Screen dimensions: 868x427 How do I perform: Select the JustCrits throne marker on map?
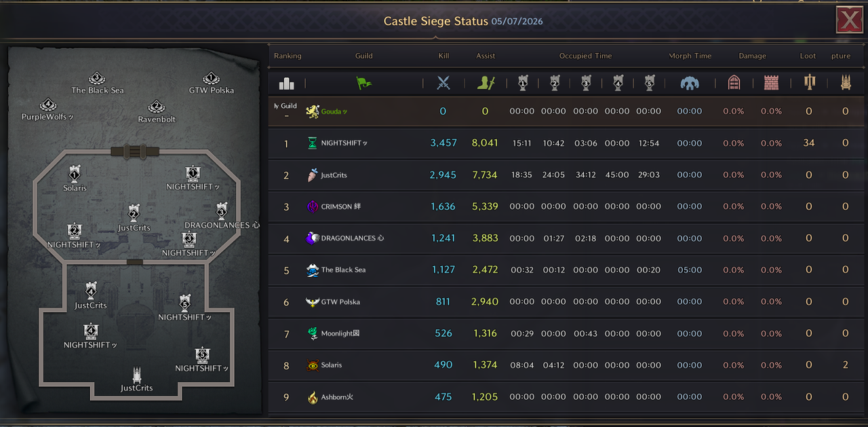point(136,375)
